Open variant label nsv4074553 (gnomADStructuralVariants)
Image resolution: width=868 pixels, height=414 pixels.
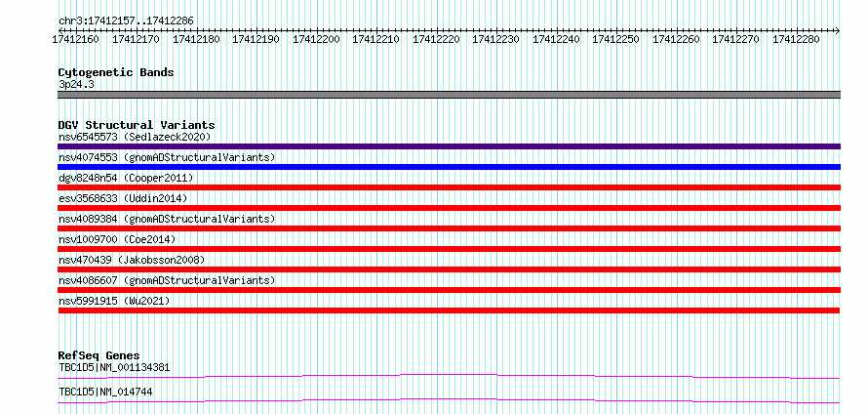click(x=167, y=157)
